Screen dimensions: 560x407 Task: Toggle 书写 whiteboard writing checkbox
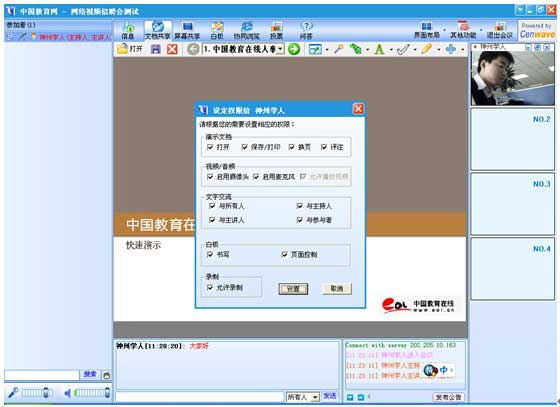pyautogui.click(x=210, y=254)
